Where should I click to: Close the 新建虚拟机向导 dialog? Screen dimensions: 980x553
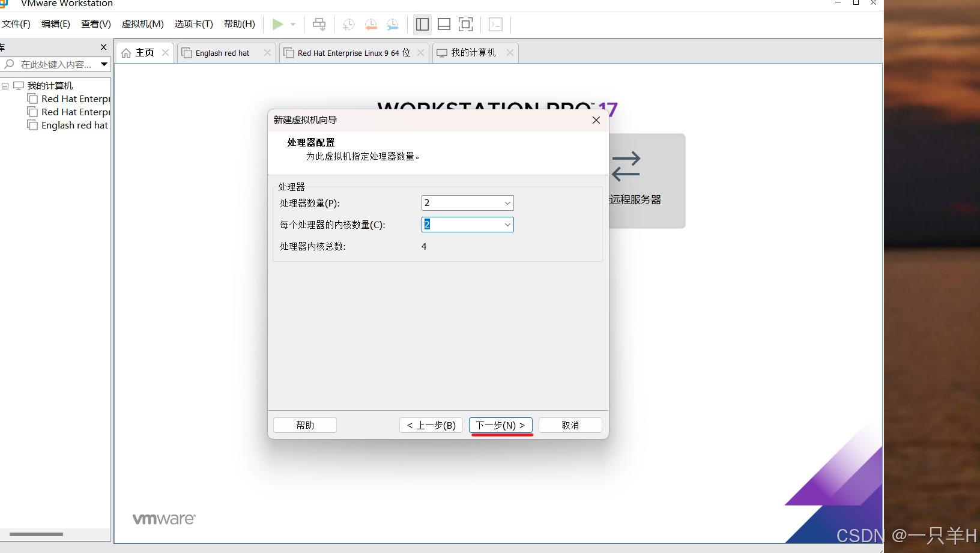(x=596, y=120)
